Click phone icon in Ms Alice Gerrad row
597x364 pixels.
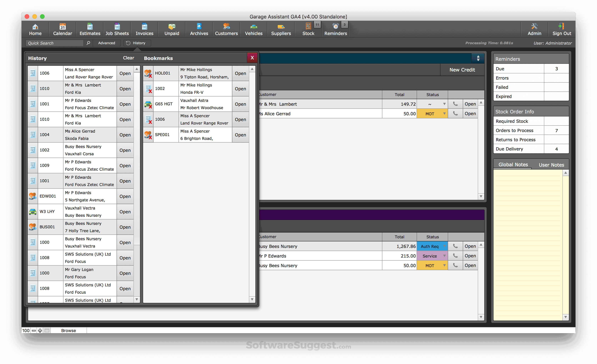[455, 114]
